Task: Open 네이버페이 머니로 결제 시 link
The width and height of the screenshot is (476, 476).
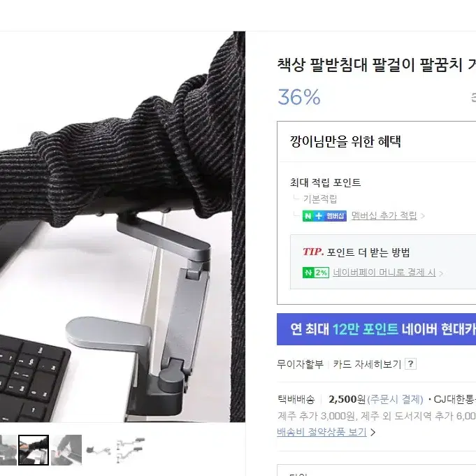Action: pyautogui.click(x=384, y=273)
